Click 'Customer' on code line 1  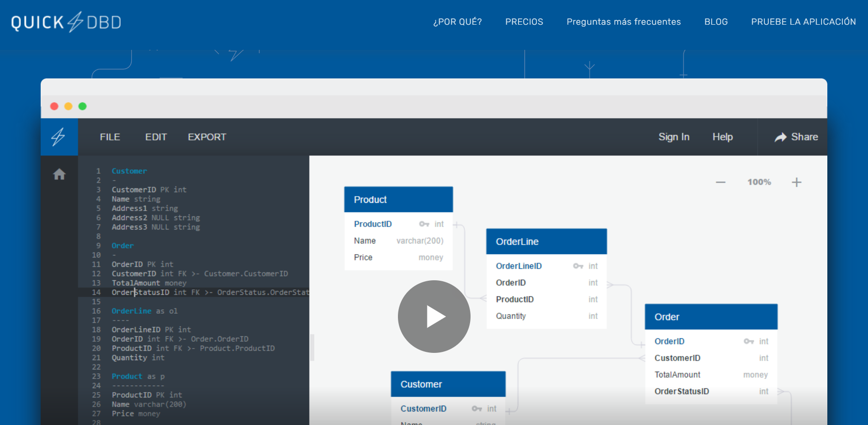[x=129, y=171]
